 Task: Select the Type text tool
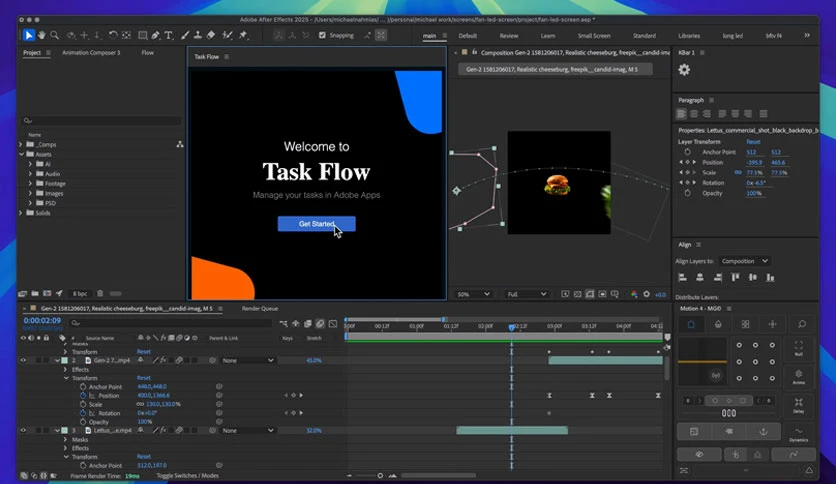[x=168, y=35]
